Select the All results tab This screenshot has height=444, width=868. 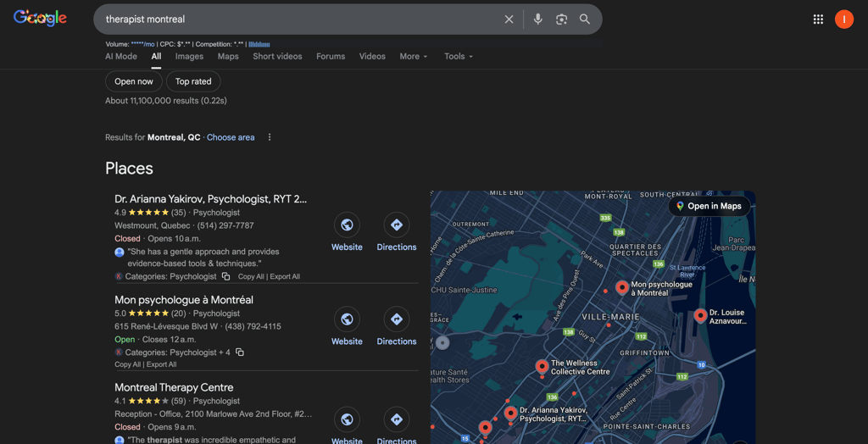[x=156, y=57]
